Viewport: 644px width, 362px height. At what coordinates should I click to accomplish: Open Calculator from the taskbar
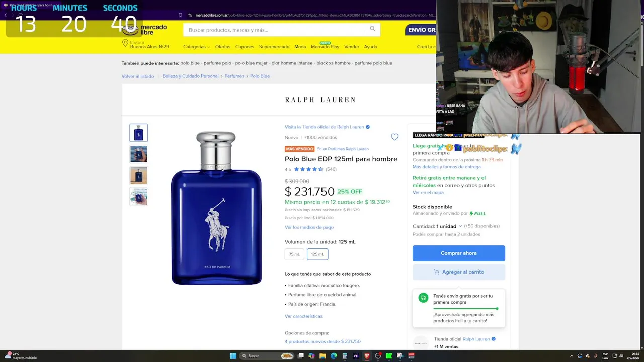[345, 356]
